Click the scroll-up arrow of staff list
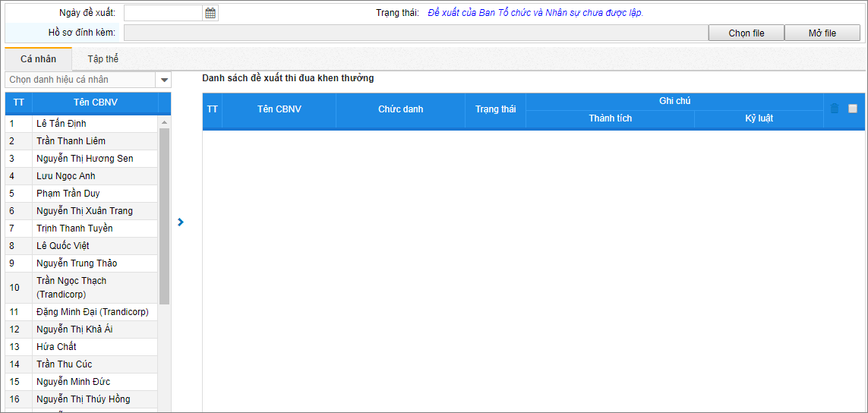Image resolution: width=868 pixels, height=413 pixels. [164, 121]
